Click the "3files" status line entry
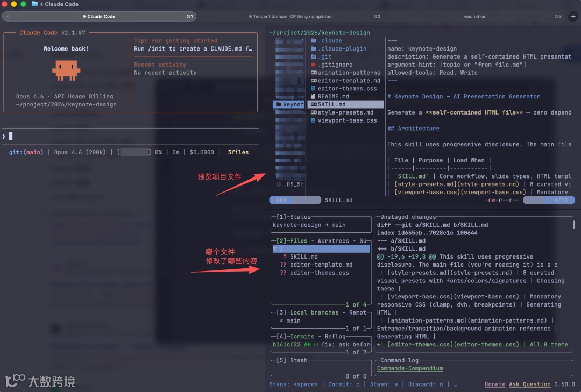 click(238, 152)
